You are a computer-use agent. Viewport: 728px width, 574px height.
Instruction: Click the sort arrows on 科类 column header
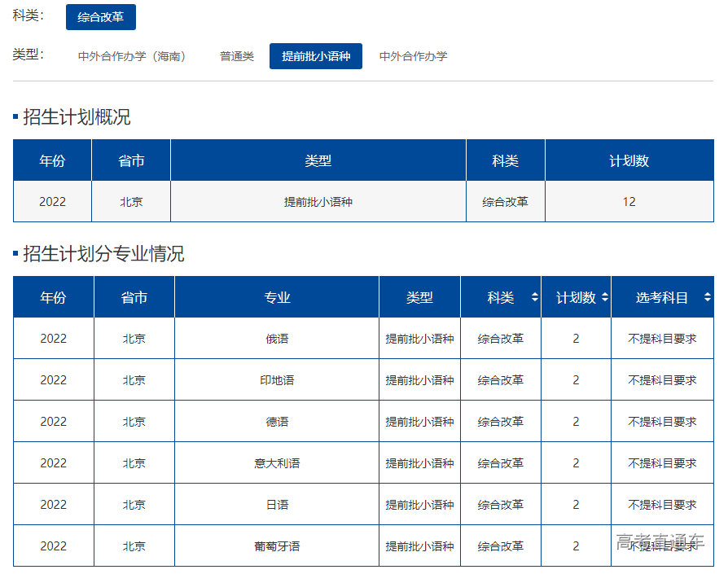[x=535, y=297]
